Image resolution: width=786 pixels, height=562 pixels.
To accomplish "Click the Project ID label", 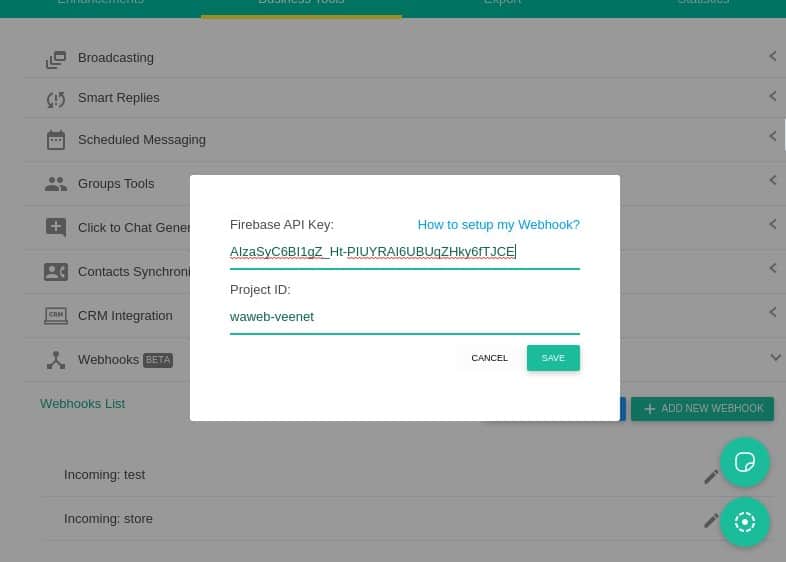I will [x=260, y=290].
